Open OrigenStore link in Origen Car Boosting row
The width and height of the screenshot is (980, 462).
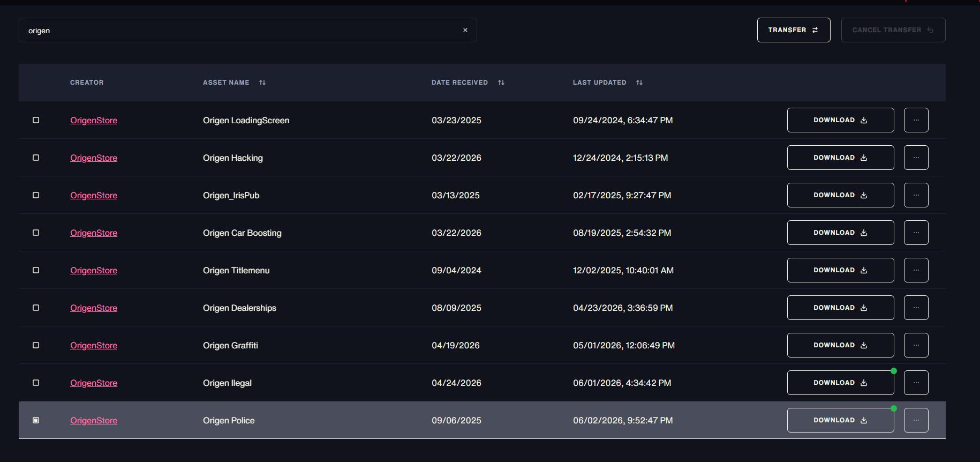(94, 233)
